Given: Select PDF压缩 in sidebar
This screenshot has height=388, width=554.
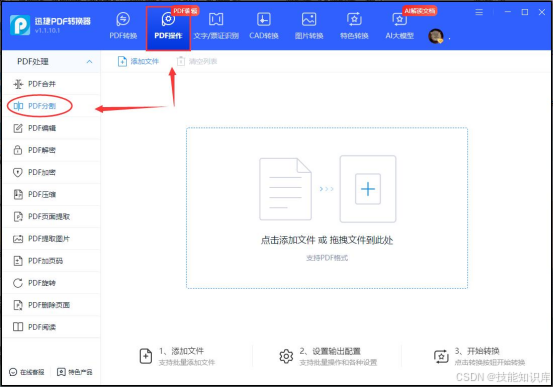Looking at the screenshot, I should tap(51, 194).
